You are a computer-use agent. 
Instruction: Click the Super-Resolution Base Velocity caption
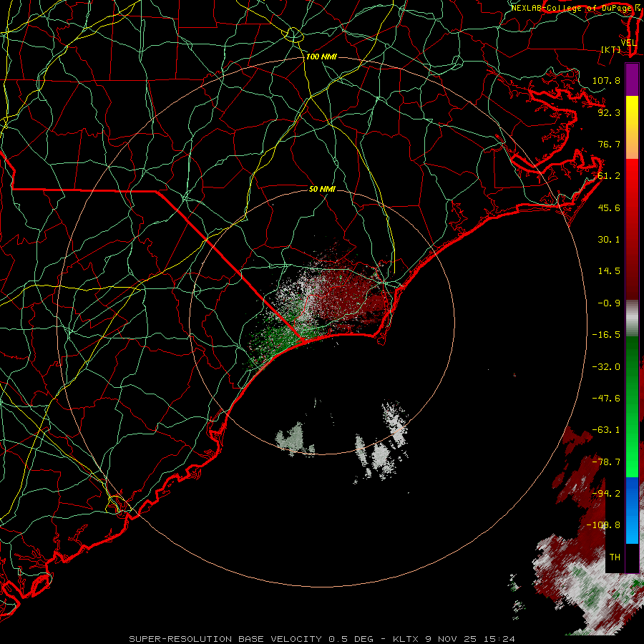click(321, 639)
